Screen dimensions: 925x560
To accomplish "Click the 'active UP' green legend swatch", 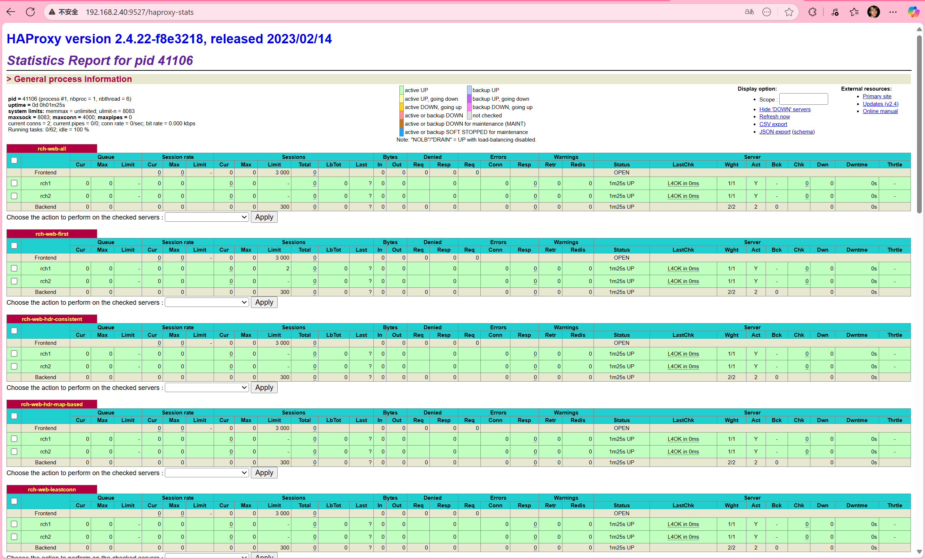I will (401, 90).
